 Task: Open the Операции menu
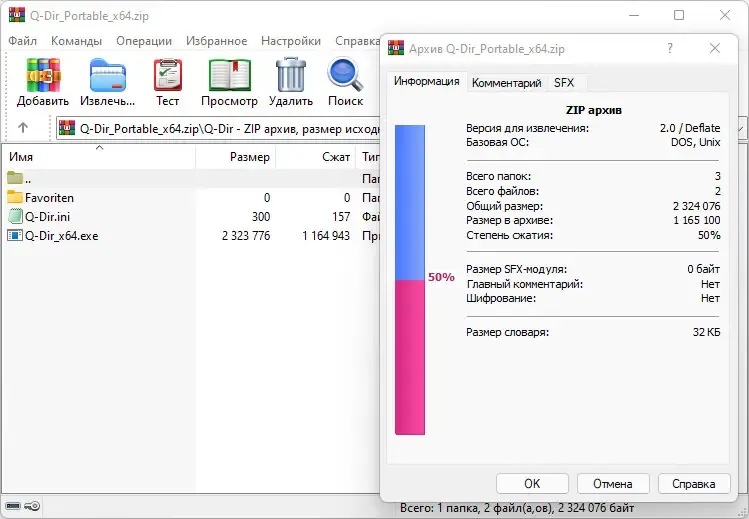(x=144, y=41)
